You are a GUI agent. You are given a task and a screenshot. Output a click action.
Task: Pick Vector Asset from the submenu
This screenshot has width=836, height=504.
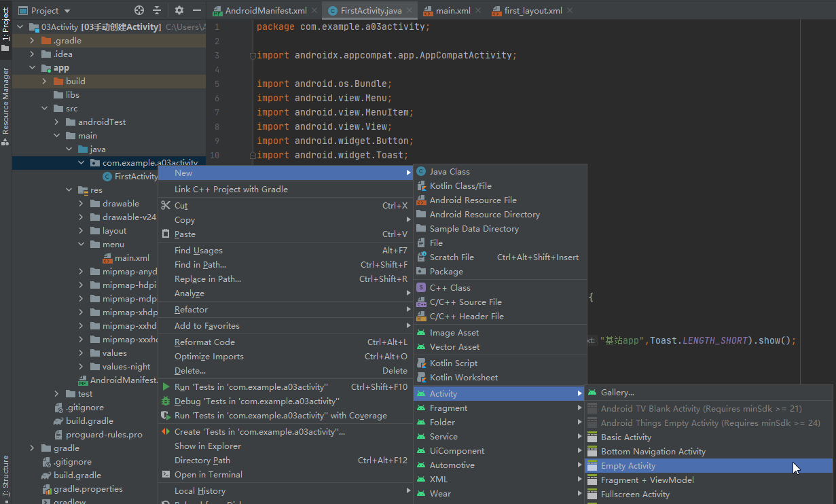500,347
